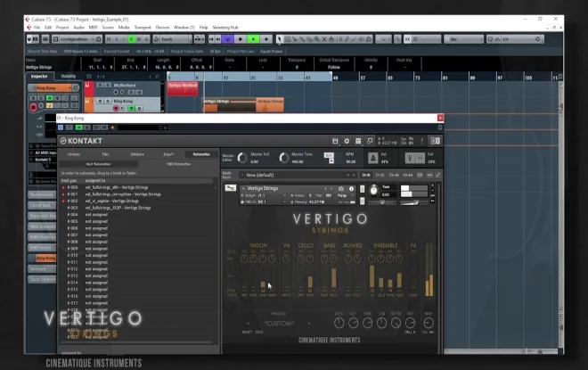Toggle inspector large red record enable
The height and width of the screenshot is (370, 588).
(x=33, y=108)
